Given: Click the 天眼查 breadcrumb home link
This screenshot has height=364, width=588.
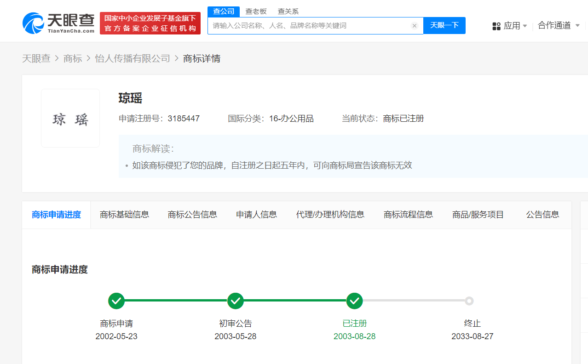Looking at the screenshot, I should [36, 59].
